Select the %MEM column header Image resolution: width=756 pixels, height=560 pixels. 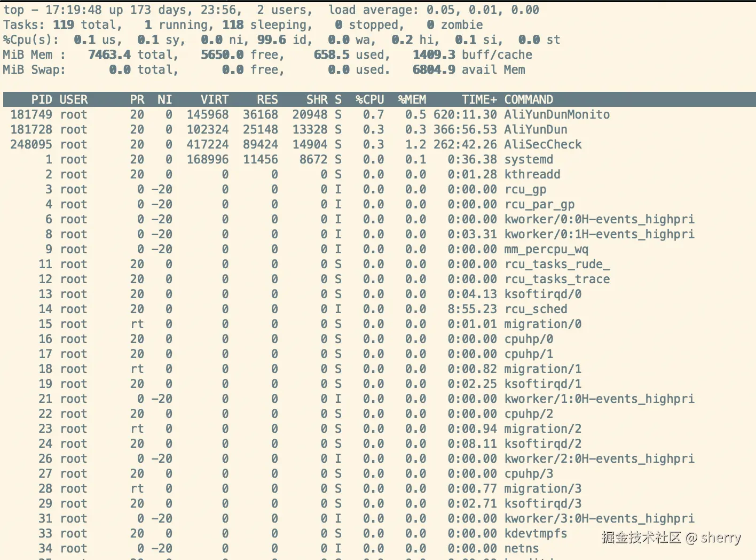412,99
